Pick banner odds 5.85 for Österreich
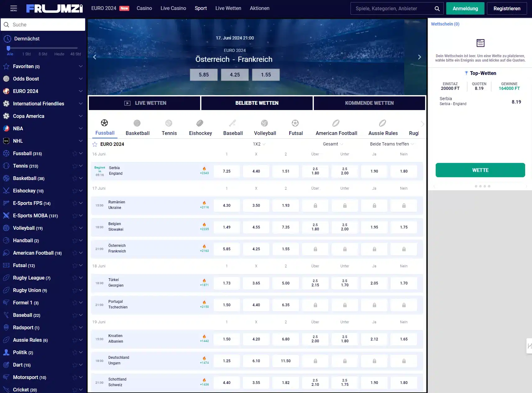This screenshot has width=532, height=393. [x=204, y=75]
